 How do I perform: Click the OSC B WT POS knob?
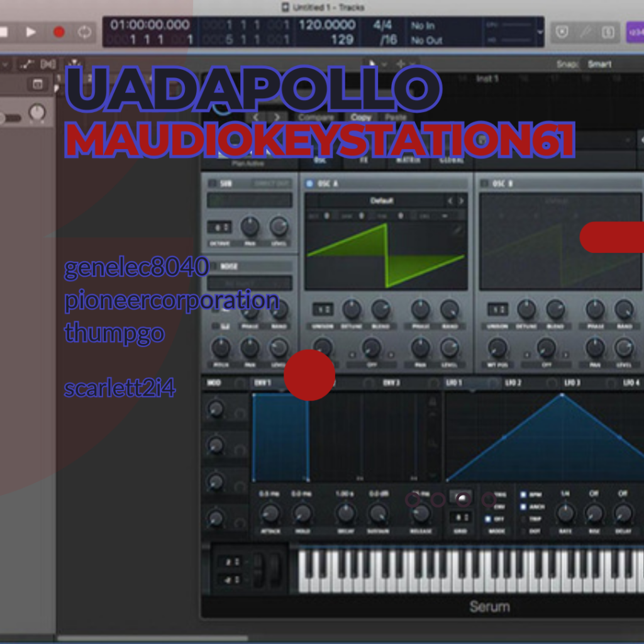click(497, 348)
